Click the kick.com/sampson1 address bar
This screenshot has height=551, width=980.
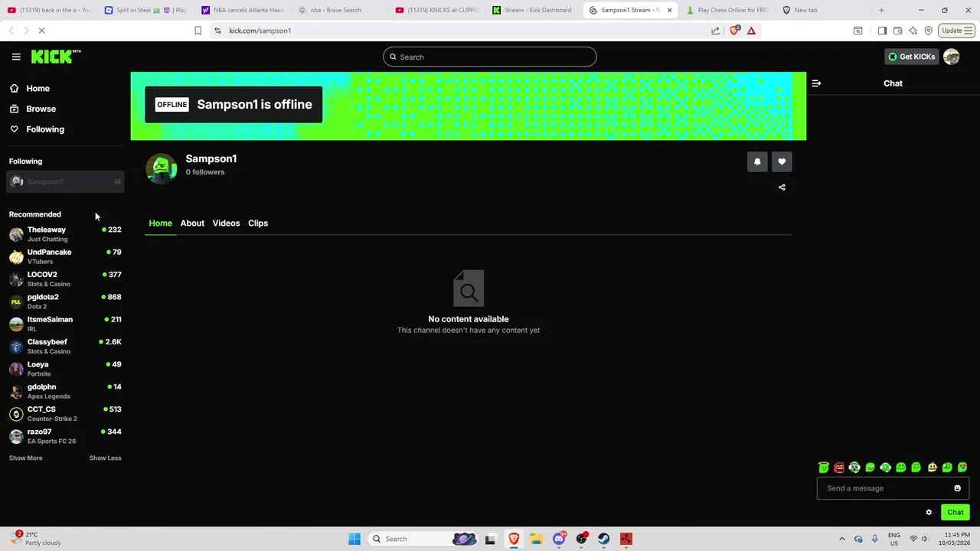(459, 31)
